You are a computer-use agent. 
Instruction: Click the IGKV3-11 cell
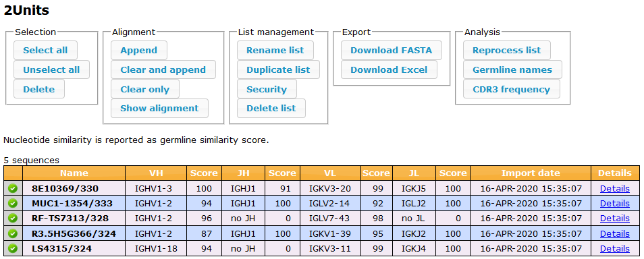(x=330, y=249)
